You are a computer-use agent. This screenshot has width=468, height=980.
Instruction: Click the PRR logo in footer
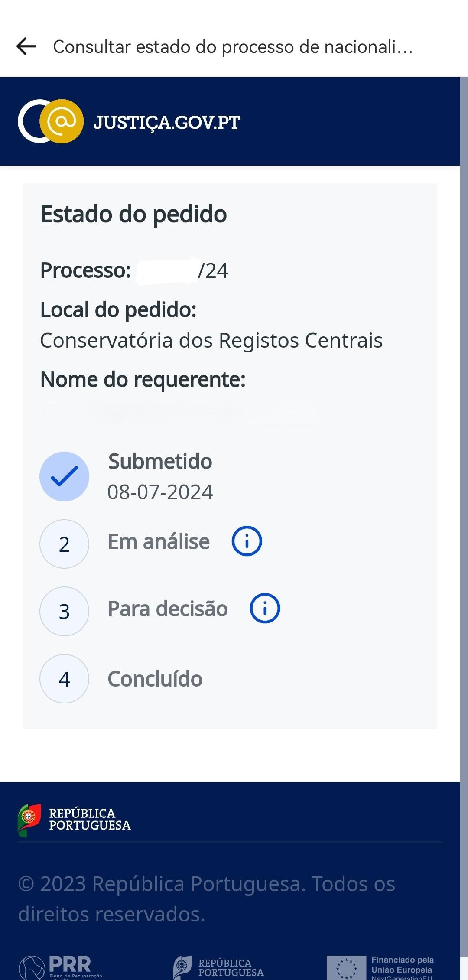coord(61,967)
